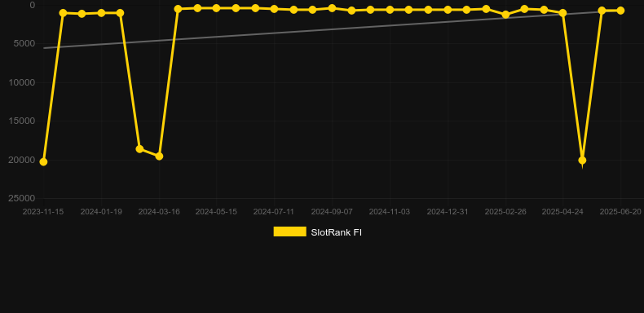
Task: Toggle the SlotRank FI series via legend label
Action: [x=336, y=232]
